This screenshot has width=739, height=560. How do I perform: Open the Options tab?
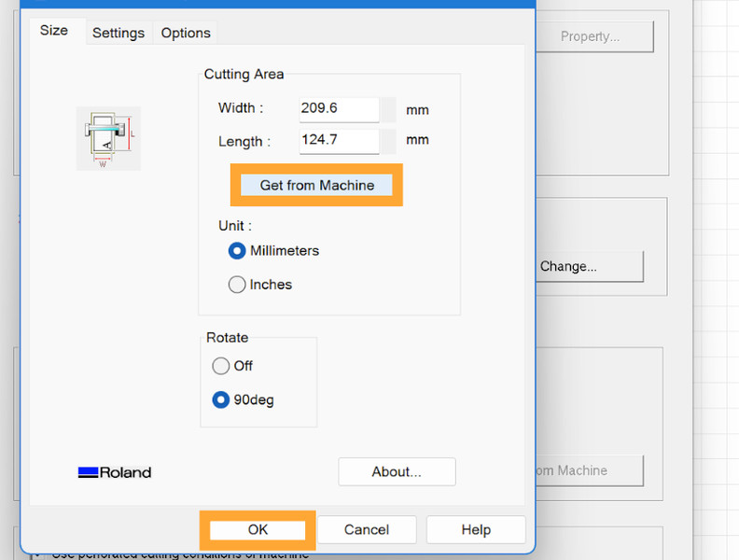[x=186, y=33]
